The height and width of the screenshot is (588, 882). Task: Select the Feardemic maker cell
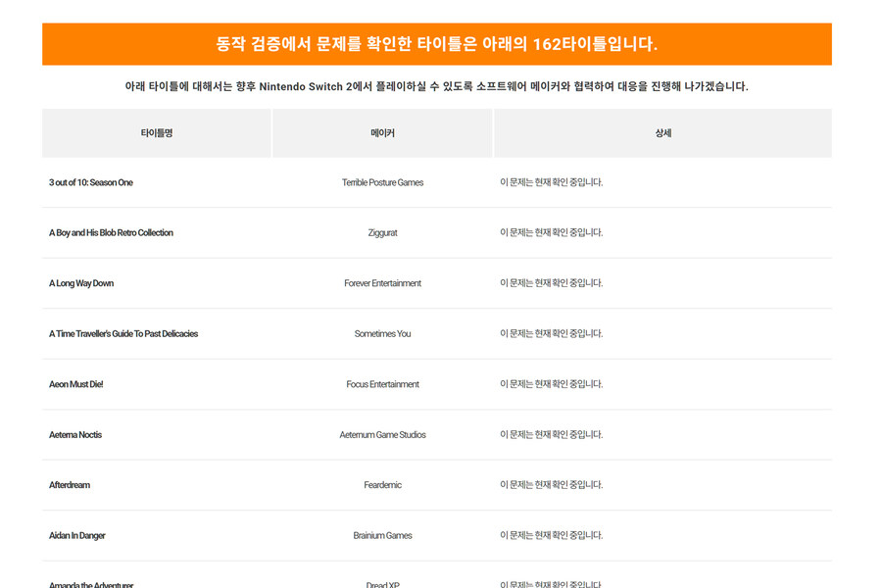382,485
